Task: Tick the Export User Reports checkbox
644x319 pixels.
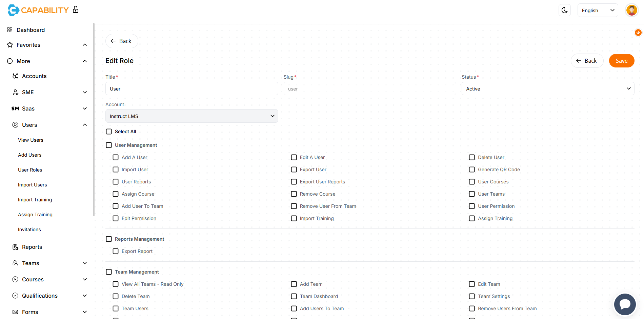Action: (294, 182)
